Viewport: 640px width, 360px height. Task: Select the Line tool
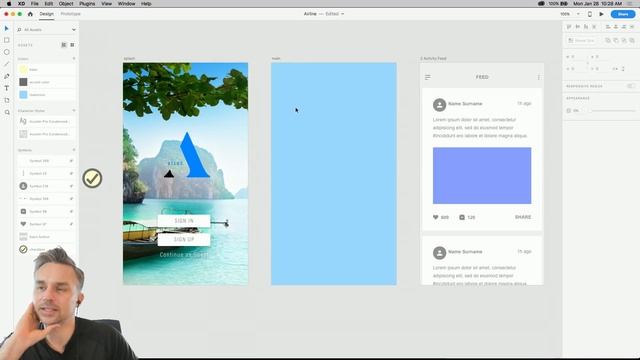point(7,64)
